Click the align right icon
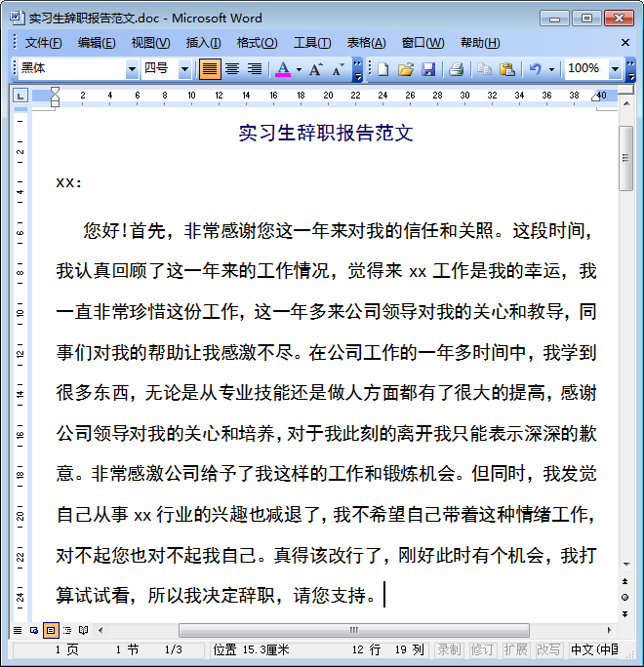The width and height of the screenshot is (644, 667). tap(255, 68)
